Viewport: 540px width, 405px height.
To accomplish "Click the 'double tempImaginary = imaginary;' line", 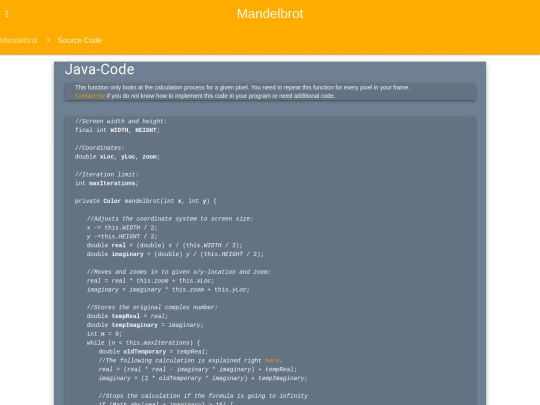I will pos(145,325).
